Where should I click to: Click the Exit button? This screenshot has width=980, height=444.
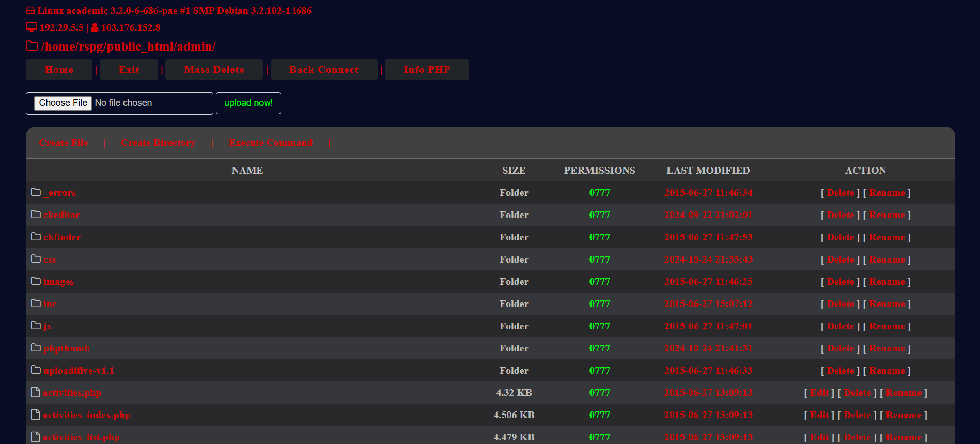point(129,69)
